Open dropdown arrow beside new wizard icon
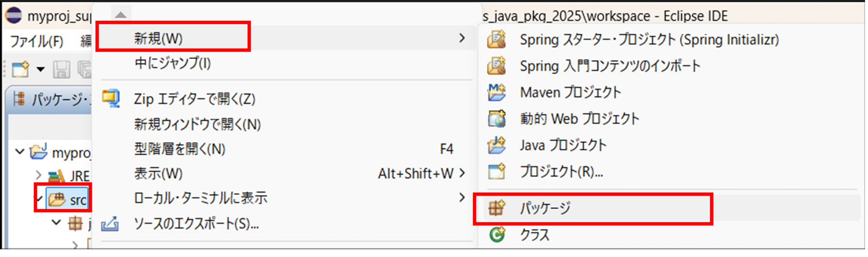This screenshot has width=868, height=257. tap(41, 69)
